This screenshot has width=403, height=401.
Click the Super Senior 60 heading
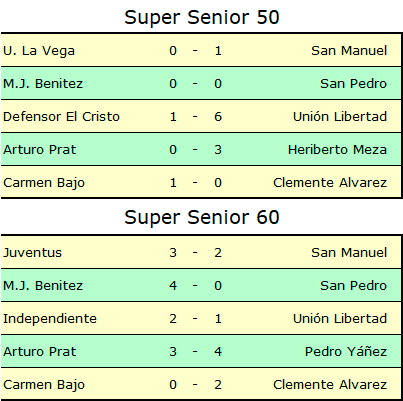click(x=202, y=217)
